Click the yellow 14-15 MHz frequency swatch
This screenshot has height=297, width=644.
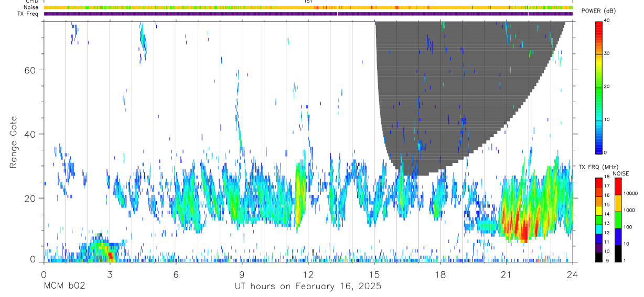click(x=599, y=211)
